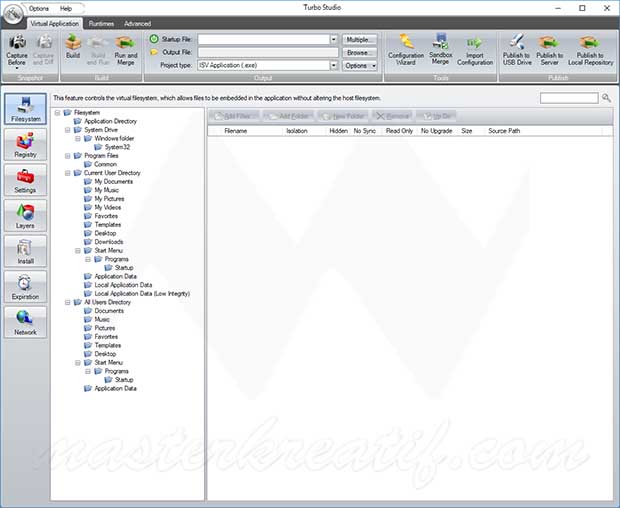Click the Build icon in ribbon
The width and height of the screenshot is (620, 508).
[73, 47]
